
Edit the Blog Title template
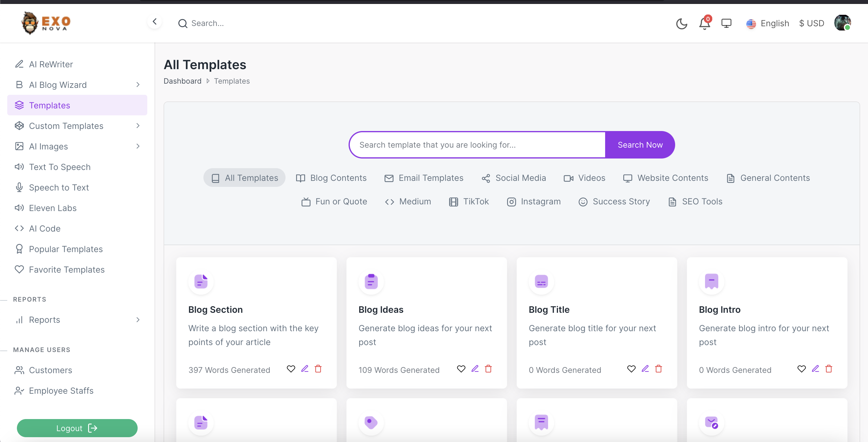[x=645, y=369]
